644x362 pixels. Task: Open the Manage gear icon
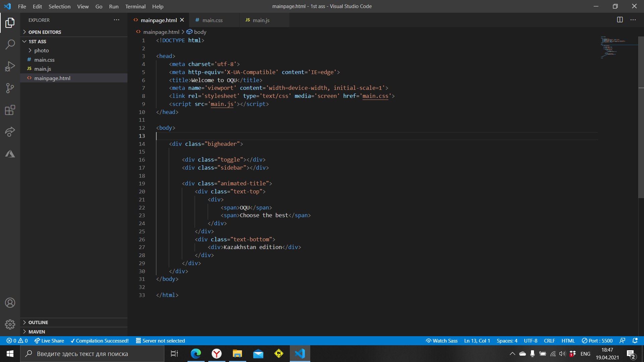click(x=10, y=324)
